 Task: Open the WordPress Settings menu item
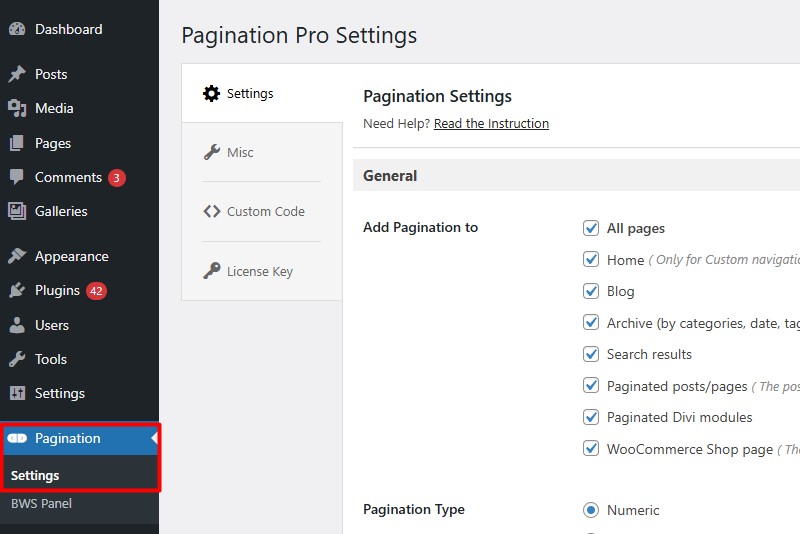click(x=79, y=393)
